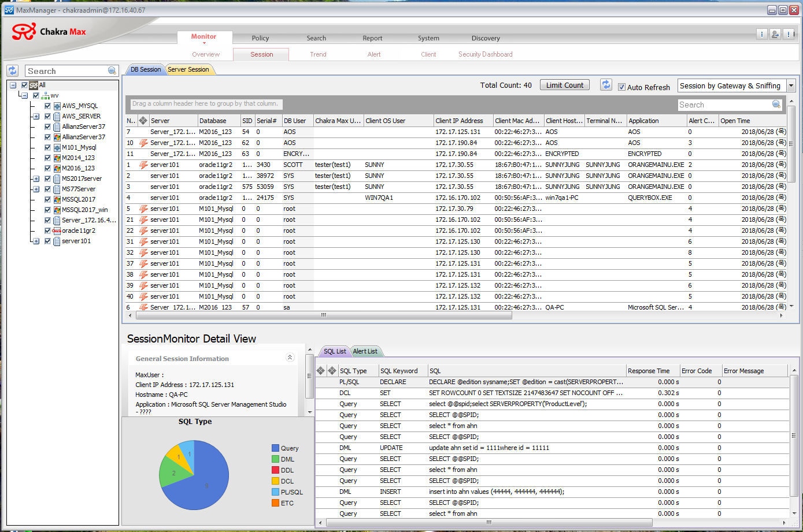
Task: Click the session list refresh icon beside Limit Count
Action: coord(606,85)
